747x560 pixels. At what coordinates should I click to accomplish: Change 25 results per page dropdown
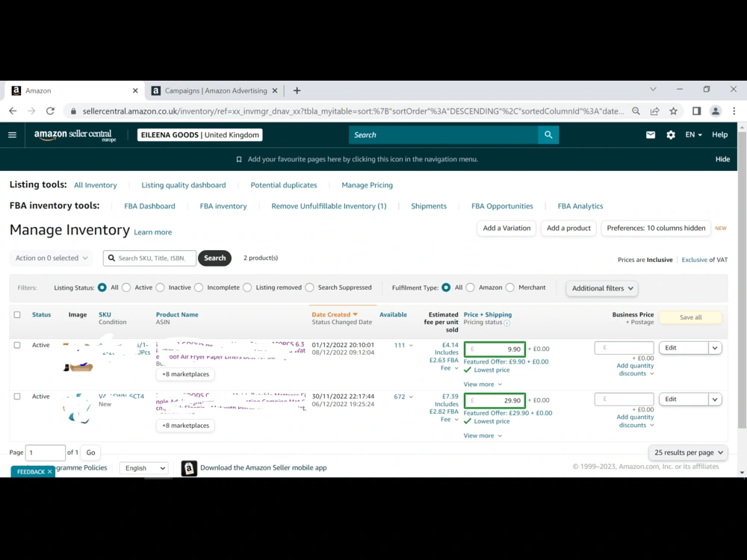click(x=689, y=453)
